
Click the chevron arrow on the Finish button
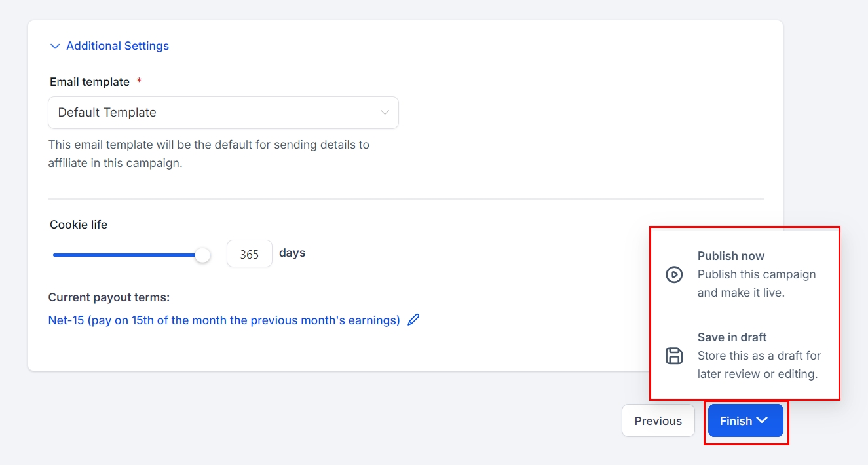[762, 420]
